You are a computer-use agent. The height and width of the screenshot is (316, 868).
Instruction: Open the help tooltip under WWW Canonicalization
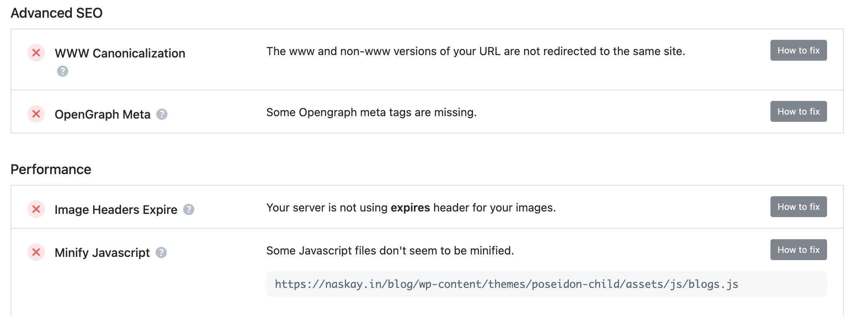[63, 71]
